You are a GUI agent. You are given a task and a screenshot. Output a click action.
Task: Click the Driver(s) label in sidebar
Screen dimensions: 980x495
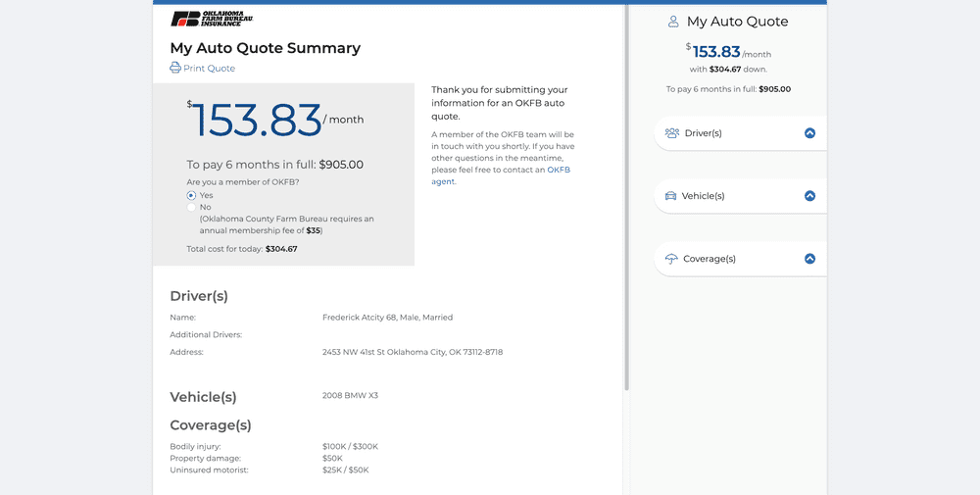(703, 133)
